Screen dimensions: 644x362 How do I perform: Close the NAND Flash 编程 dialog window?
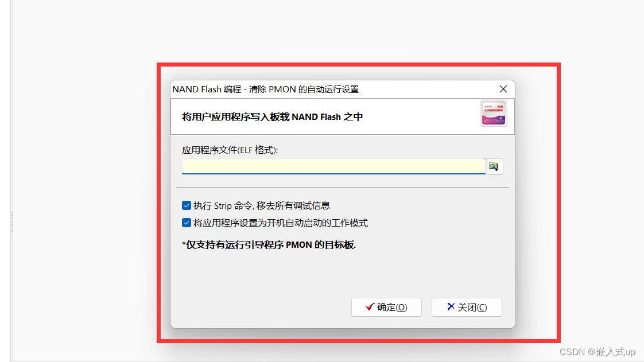(x=503, y=89)
